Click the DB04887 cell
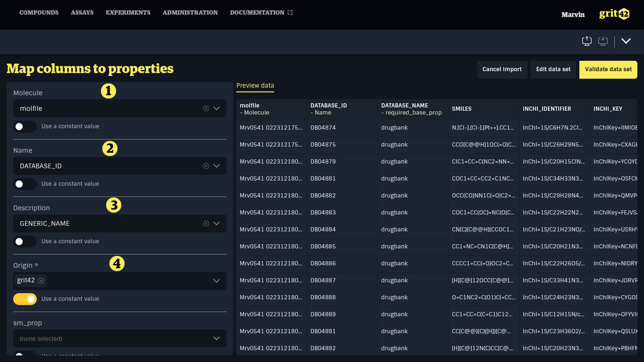 tap(343, 280)
